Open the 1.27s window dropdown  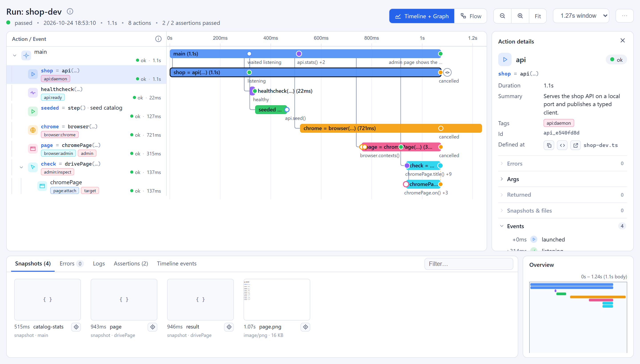[581, 16]
